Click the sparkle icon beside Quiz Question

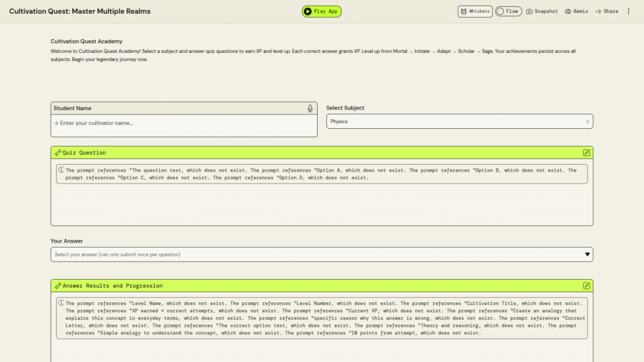click(58, 153)
